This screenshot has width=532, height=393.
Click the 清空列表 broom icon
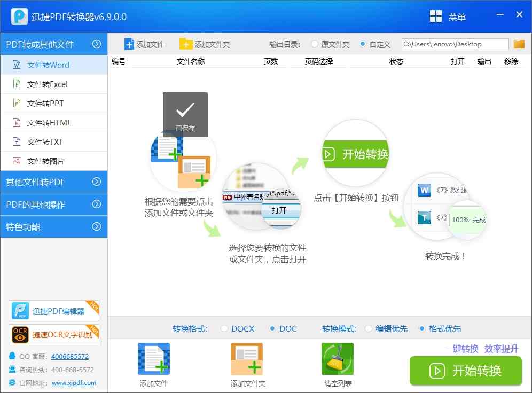coord(338,359)
